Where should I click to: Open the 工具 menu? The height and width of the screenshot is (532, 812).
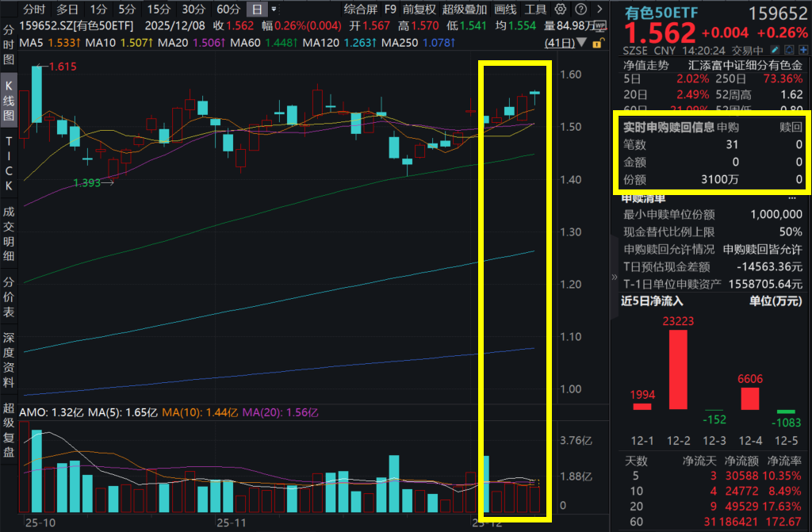[535, 8]
